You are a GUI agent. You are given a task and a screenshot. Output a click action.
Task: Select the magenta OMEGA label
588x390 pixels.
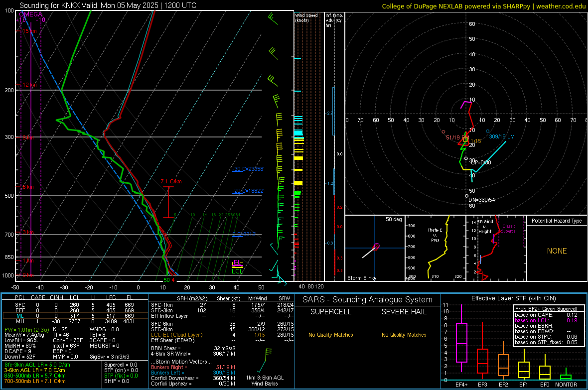tap(30, 14)
